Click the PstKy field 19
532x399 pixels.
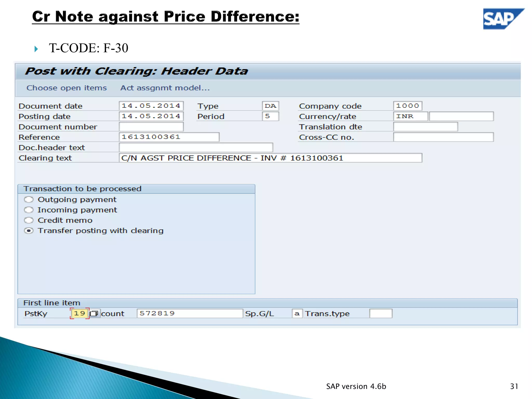(x=79, y=314)
